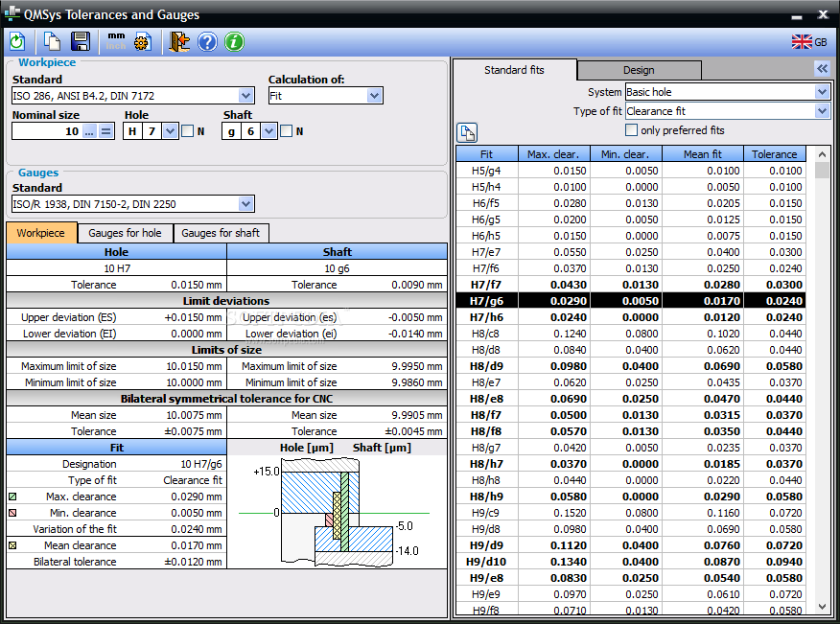This screenshot has height=624, width=840.
Task: Toggle Max. clearance green legend box
Action: point(12,497)
